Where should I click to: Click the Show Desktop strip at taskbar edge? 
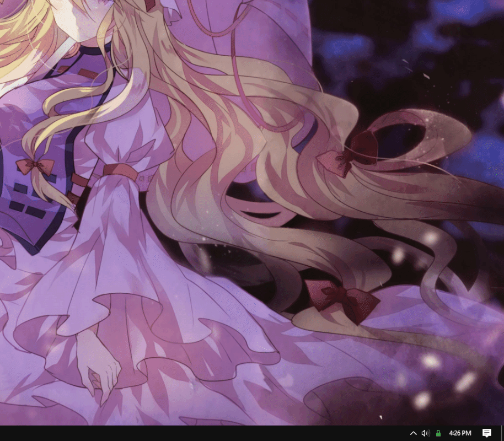[502, 433]
